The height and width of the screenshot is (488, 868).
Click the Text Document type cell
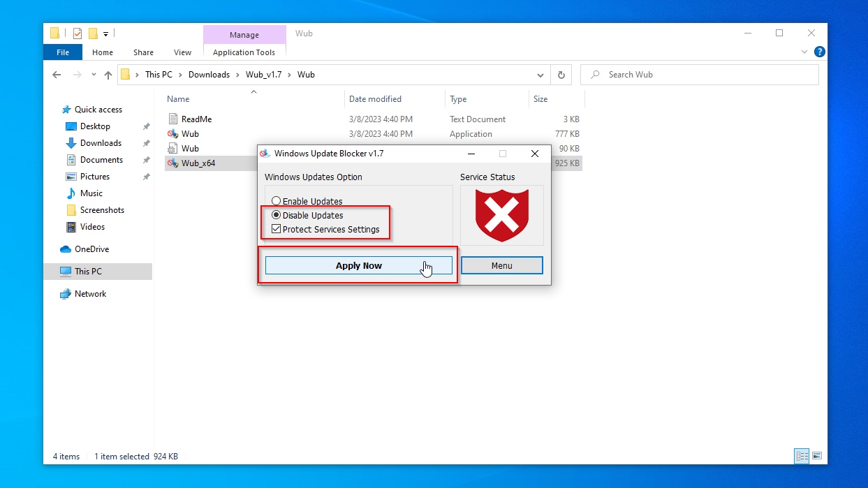pyautogui.click(x=478, y=119)
